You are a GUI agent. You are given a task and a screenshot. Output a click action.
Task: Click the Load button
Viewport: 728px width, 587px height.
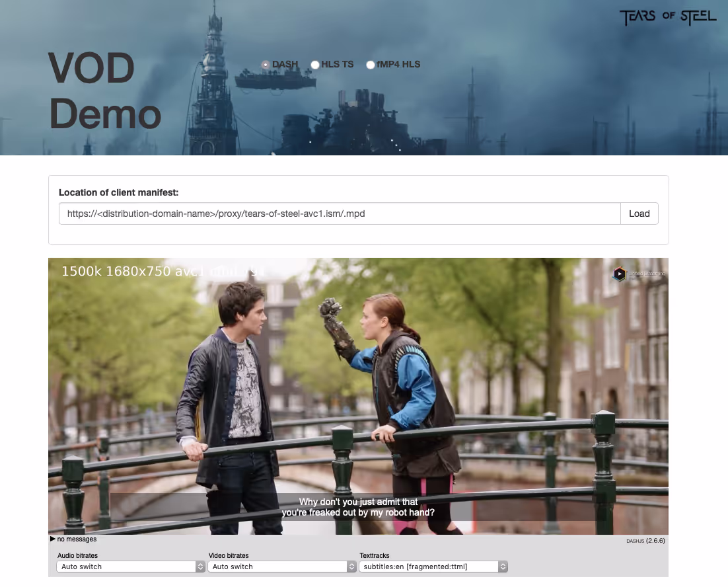point(639,214)
